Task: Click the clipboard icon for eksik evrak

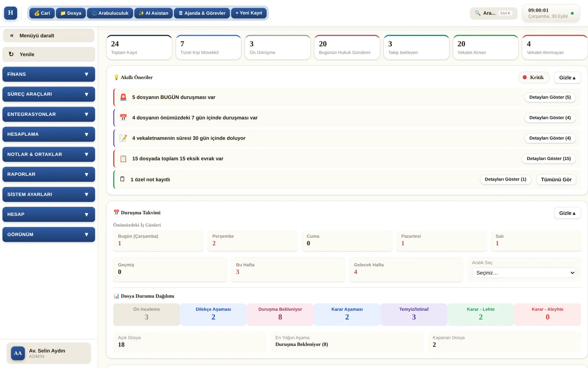Action: point(123,159)
